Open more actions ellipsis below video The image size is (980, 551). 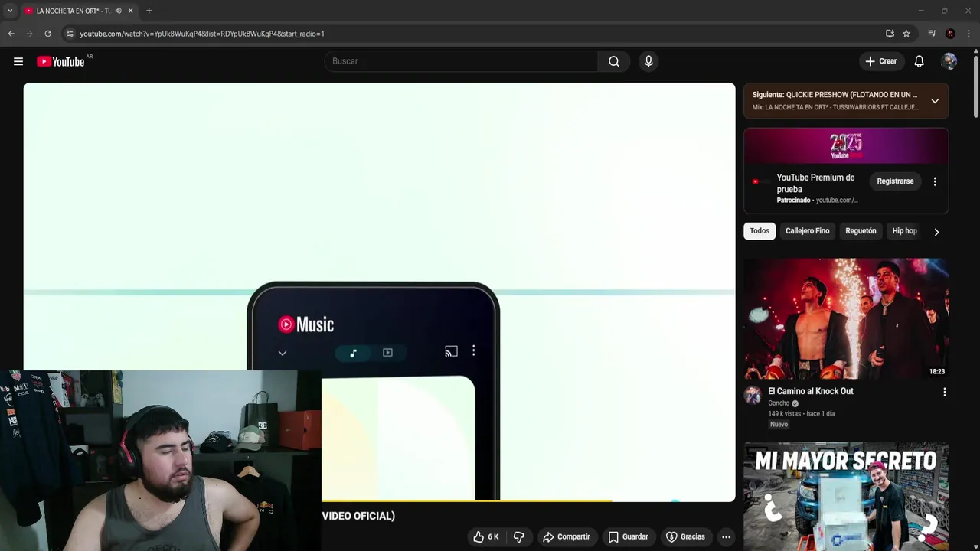726,537
